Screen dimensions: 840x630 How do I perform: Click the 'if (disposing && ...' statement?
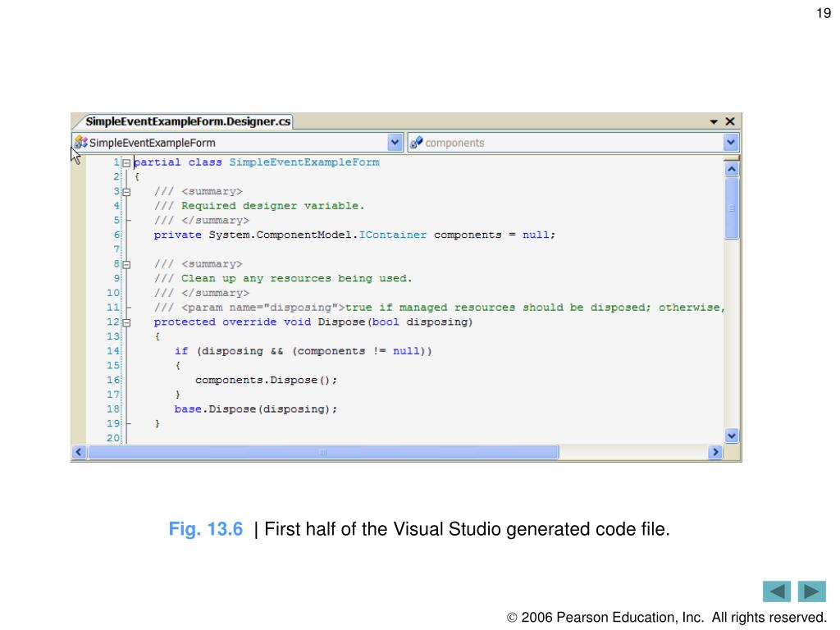[304, 351]
